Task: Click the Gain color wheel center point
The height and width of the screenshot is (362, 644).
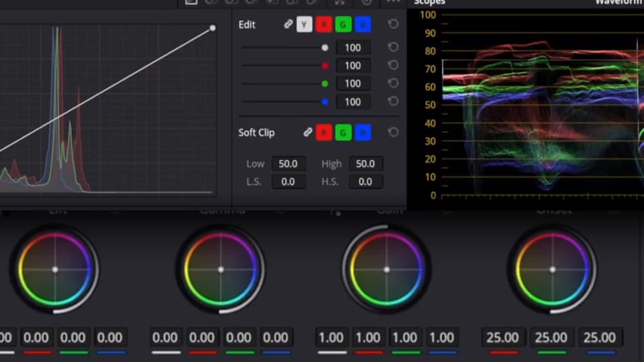Action: 386,269
